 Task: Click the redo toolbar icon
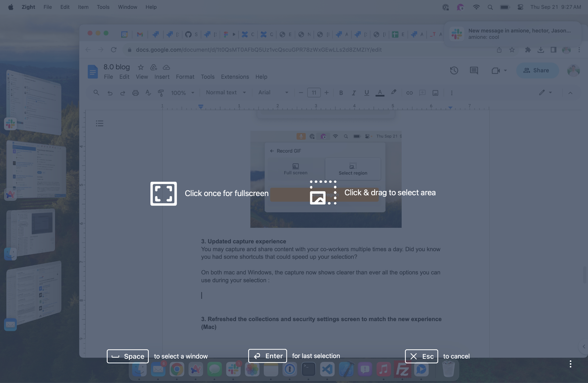(x=123, y=93)
